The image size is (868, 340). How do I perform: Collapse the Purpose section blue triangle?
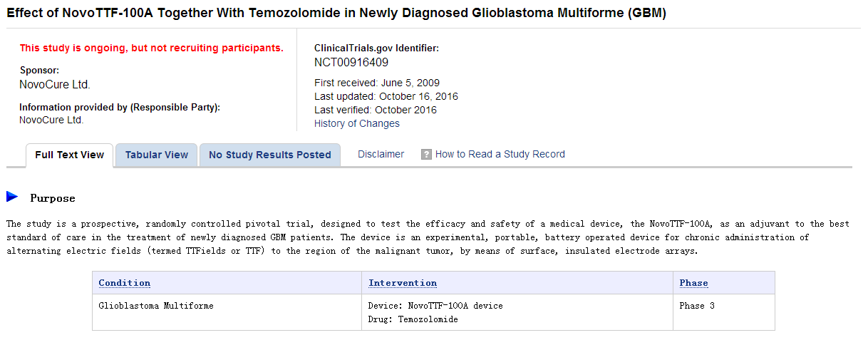tap(12, 197)
